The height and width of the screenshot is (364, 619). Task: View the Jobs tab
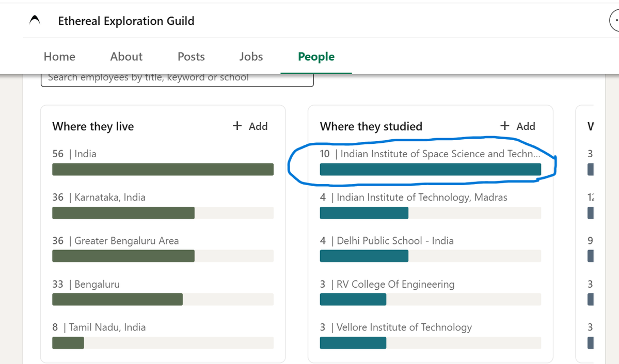coord(251,57)
